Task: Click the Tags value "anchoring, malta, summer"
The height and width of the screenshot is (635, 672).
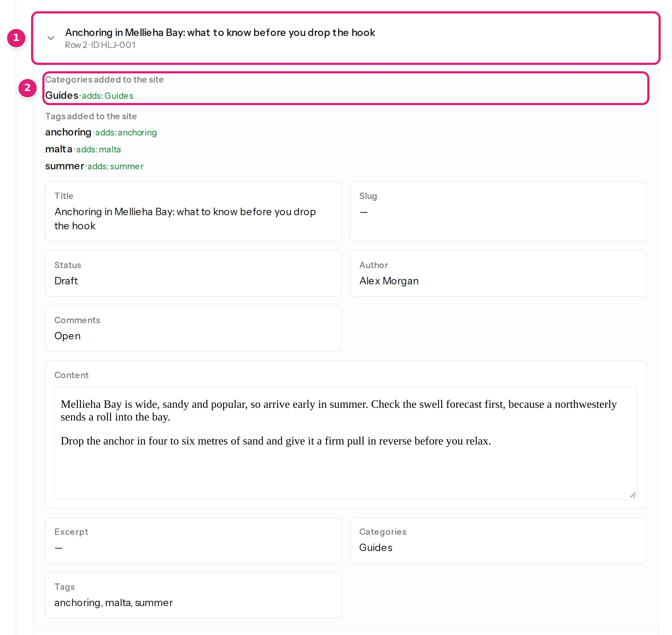Action: pos(114,603)
